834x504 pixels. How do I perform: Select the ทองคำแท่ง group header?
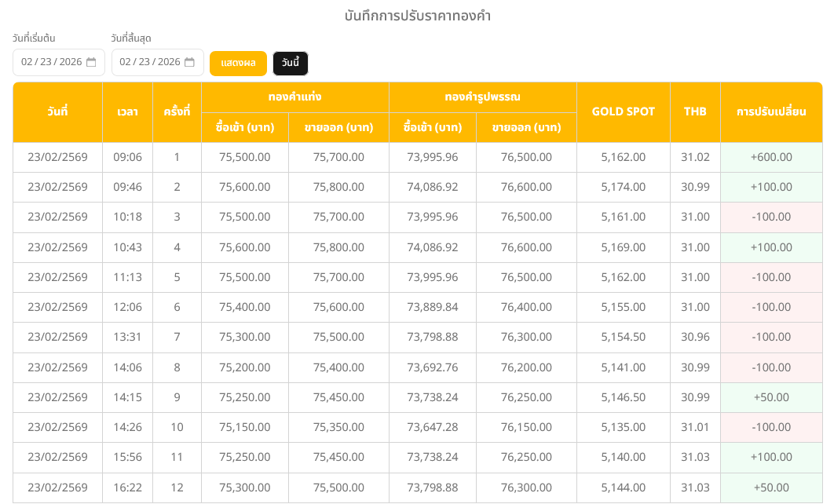[x=294, y=97]
